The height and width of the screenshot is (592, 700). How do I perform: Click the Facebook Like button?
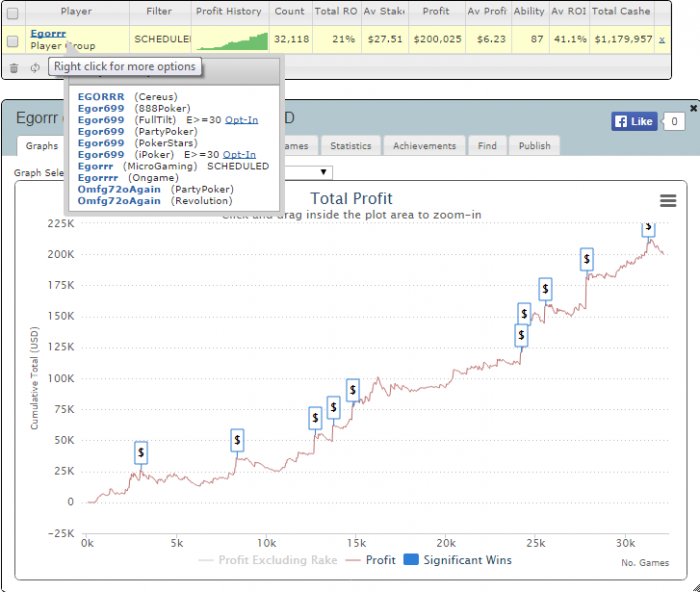[x=634, y=121]
